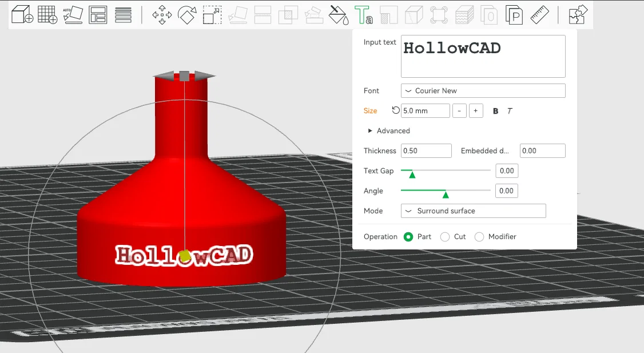
Task: Select the Color painting bucket tool
Action: point(339,15)
